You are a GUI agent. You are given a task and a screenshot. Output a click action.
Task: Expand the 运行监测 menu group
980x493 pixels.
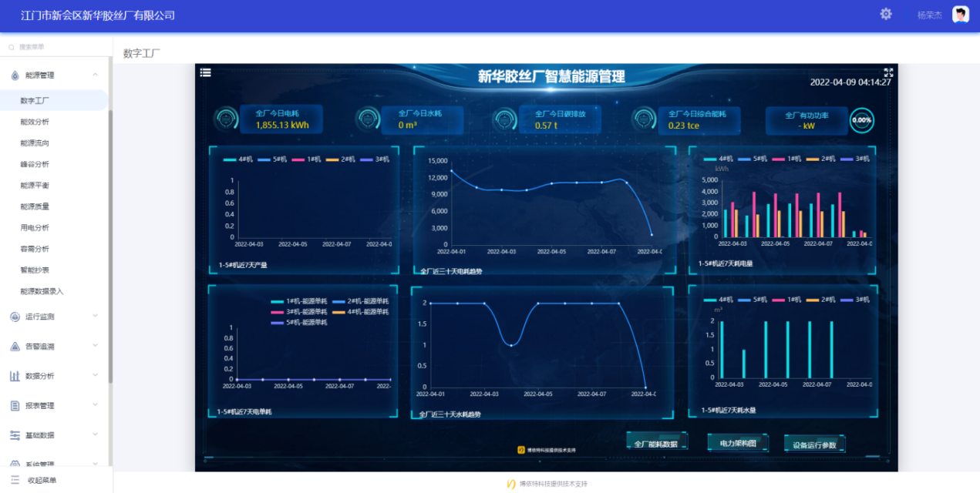click(95, 316)
